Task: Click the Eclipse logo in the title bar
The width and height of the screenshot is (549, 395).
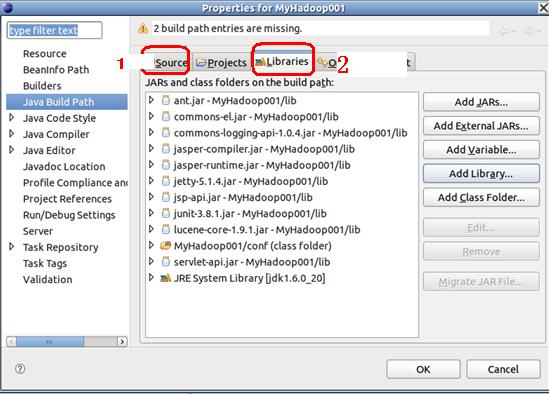Action: [x=7, y=7]
